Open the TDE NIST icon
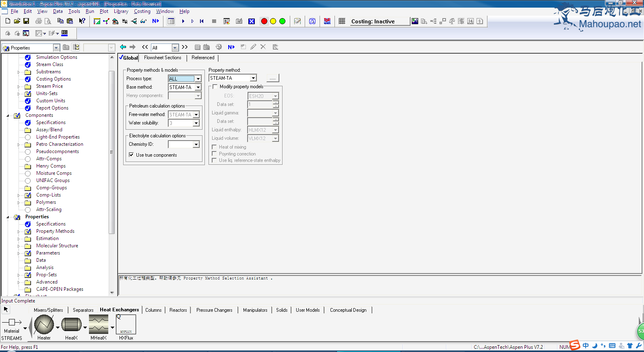Image resolution: width=644 pixels, height=352 pixels. 327,21
